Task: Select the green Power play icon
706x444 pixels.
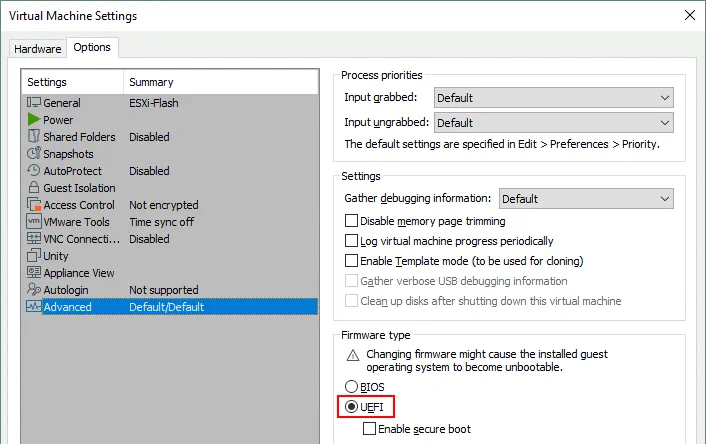Action: point(33,120)
